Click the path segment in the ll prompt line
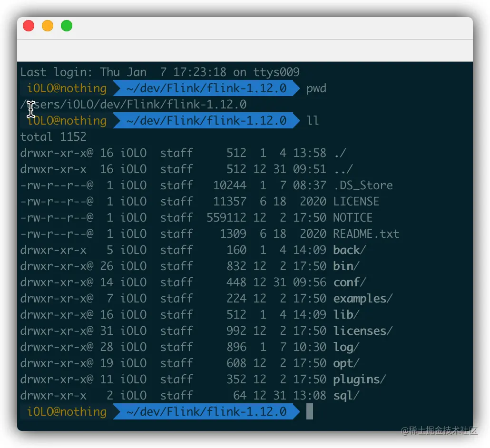Viewport: 490px width, 448px height. 206,121
